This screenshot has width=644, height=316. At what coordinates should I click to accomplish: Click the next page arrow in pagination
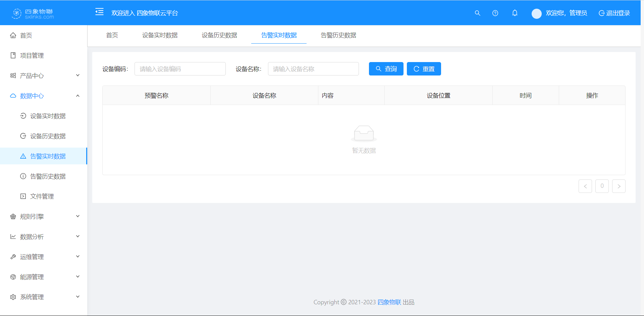tap(619, 186)
